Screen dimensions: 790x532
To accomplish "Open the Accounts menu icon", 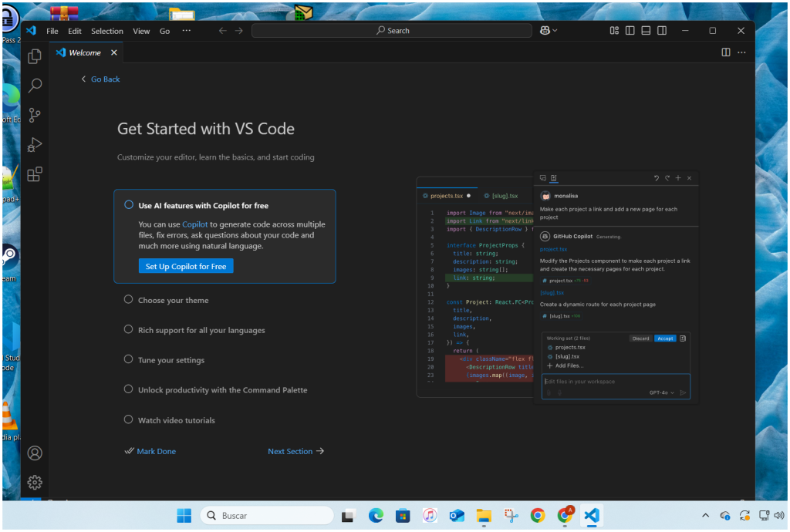I will click(x=35, y=453).
